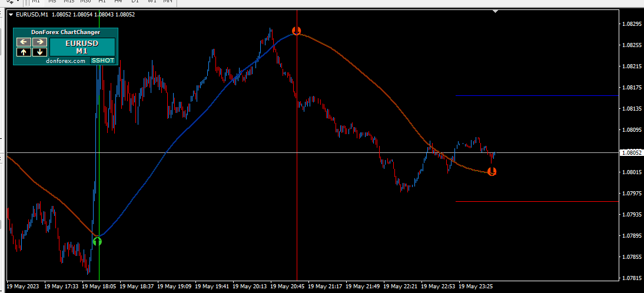
Task: Click the 19 May 21:49 time label
Action: (363, 286)
